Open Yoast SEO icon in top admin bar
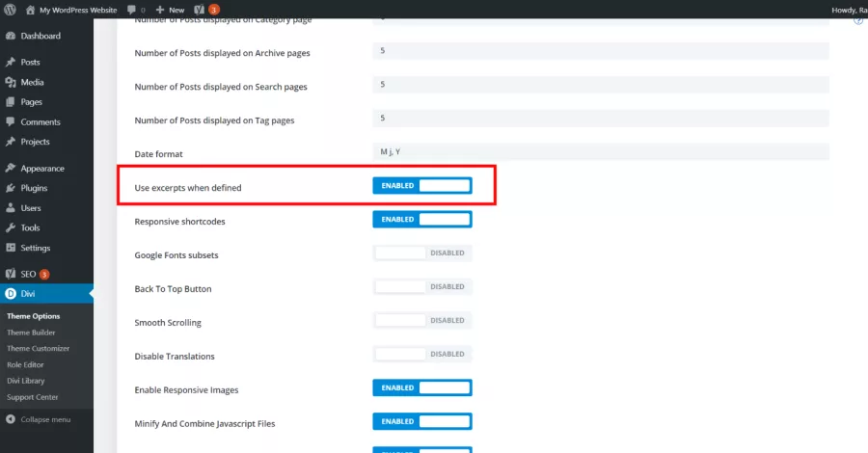868x453 pixels. [200, 10]
